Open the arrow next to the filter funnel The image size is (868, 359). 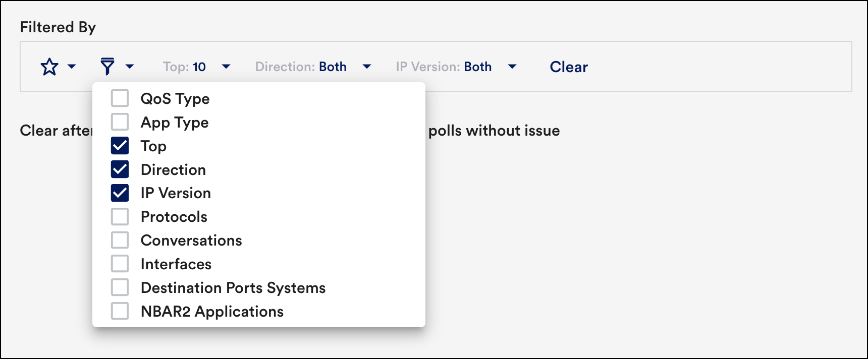[130, 67]
